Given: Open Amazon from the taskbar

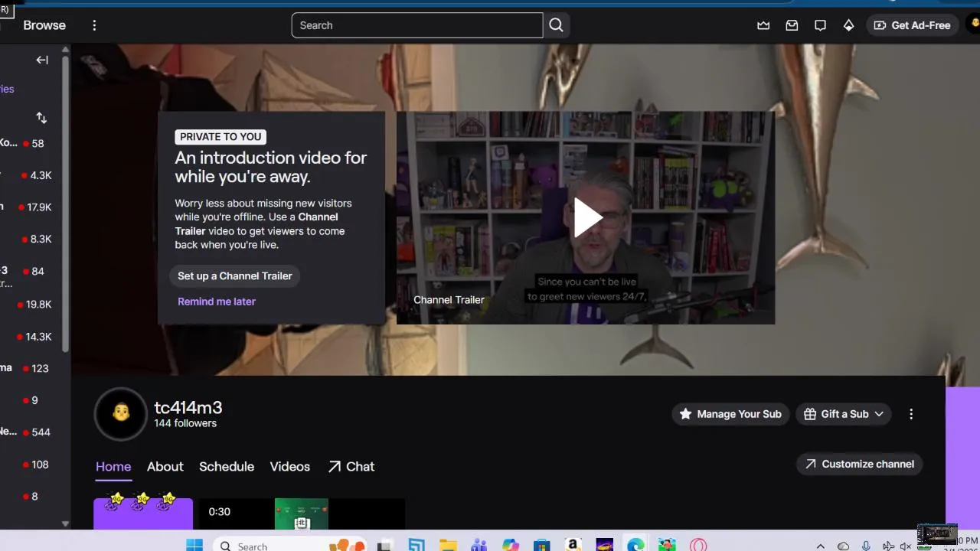Looking at the screenshot, I should [x=573, y=546].
